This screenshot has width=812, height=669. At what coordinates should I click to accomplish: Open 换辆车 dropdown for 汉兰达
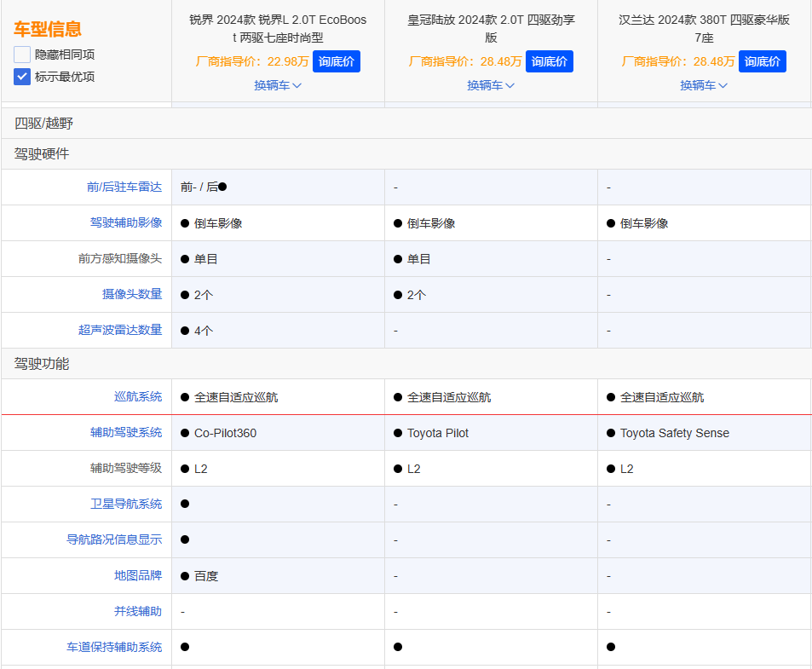tap(704, 85)
